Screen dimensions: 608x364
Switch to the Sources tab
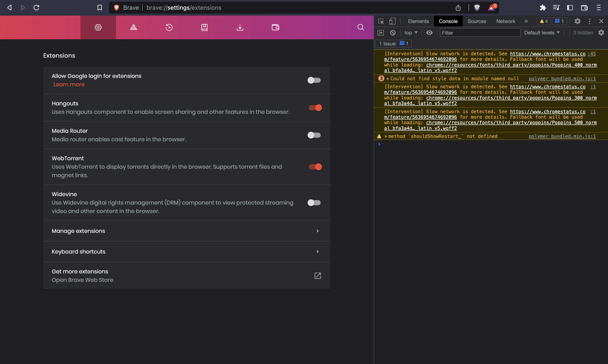[x=476, y=21]
